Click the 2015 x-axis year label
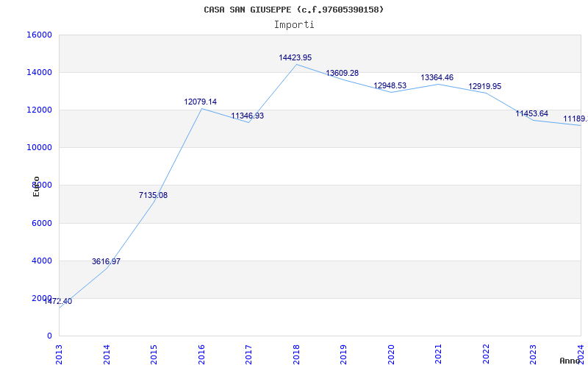 154,355
